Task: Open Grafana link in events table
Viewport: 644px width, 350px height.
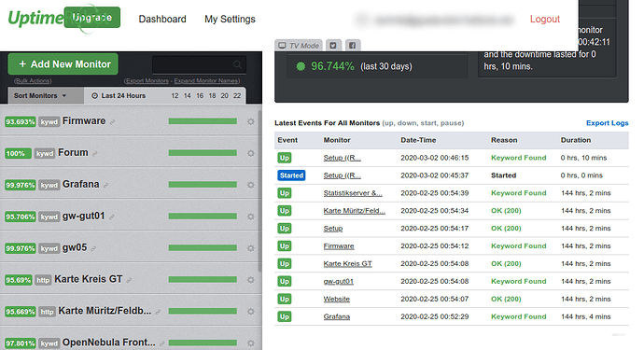Action: click(x=337, y=316)
